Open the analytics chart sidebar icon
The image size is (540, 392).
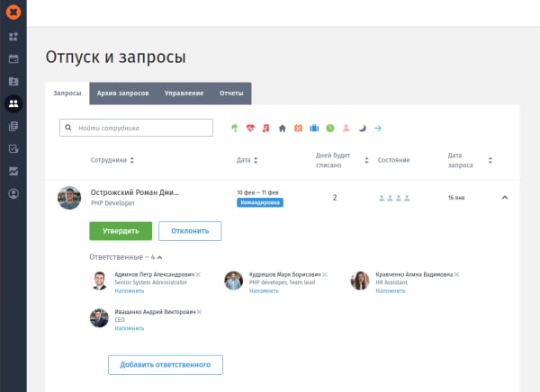point(13,171)
